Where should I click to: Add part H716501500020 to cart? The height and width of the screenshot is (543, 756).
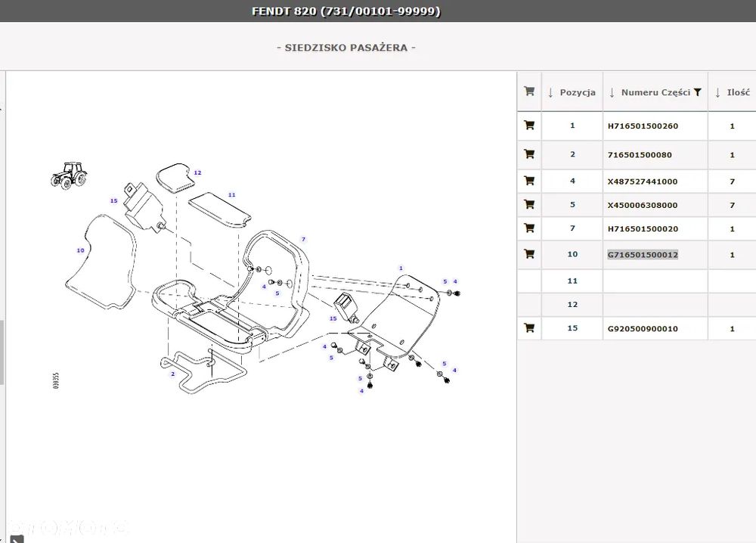point(529,228)
